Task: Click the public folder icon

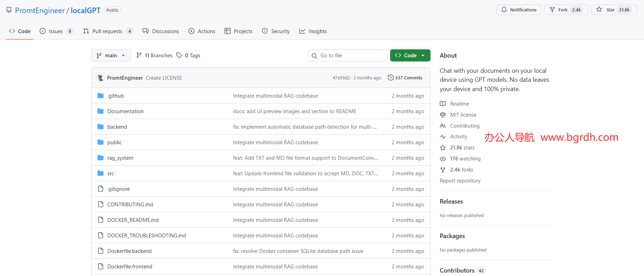Action: (x=101, y=142)
